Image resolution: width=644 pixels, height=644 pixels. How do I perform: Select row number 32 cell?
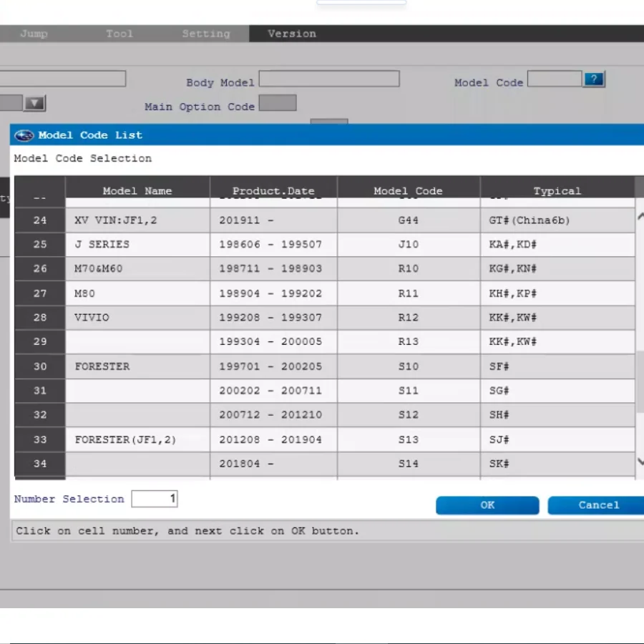tap(40, 415)
